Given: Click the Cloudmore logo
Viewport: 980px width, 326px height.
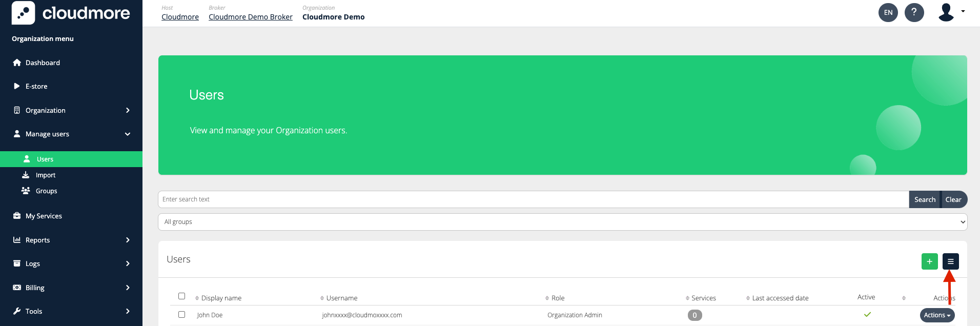Looking at the screenshot, I should 71,13.
